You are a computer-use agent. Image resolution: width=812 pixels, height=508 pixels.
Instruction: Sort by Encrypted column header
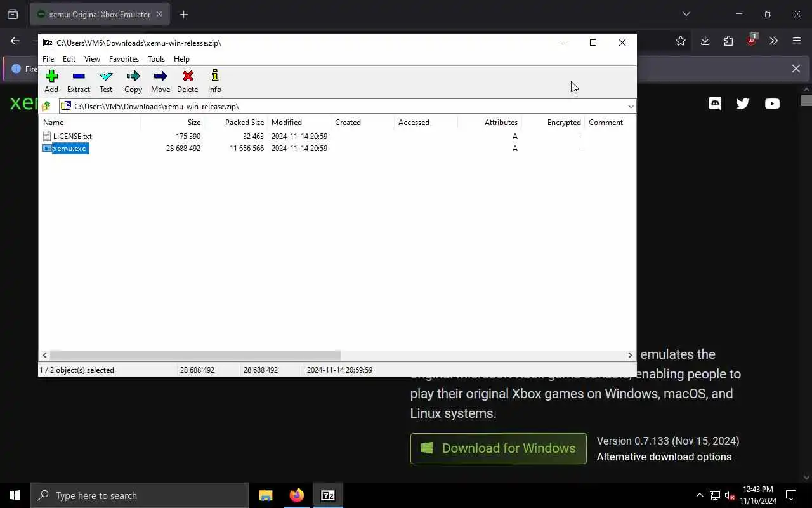pyautogui.click(x=553, y=122)
